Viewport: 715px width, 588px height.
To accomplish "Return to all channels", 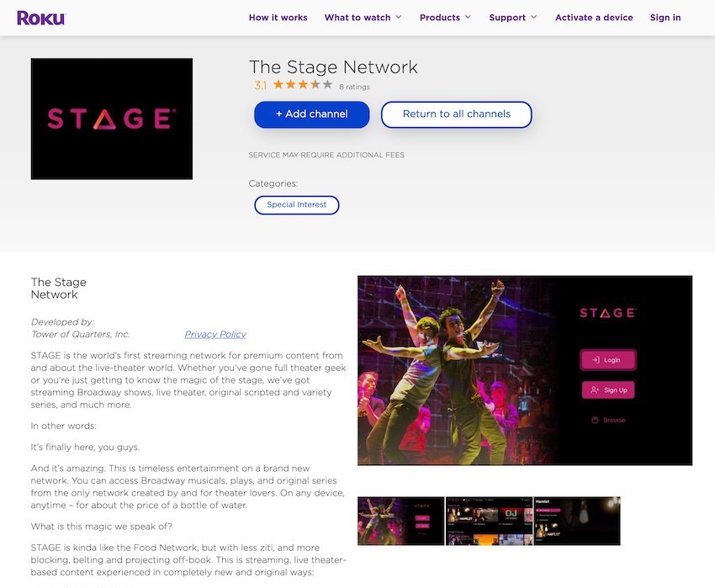I will coord(457,114).
